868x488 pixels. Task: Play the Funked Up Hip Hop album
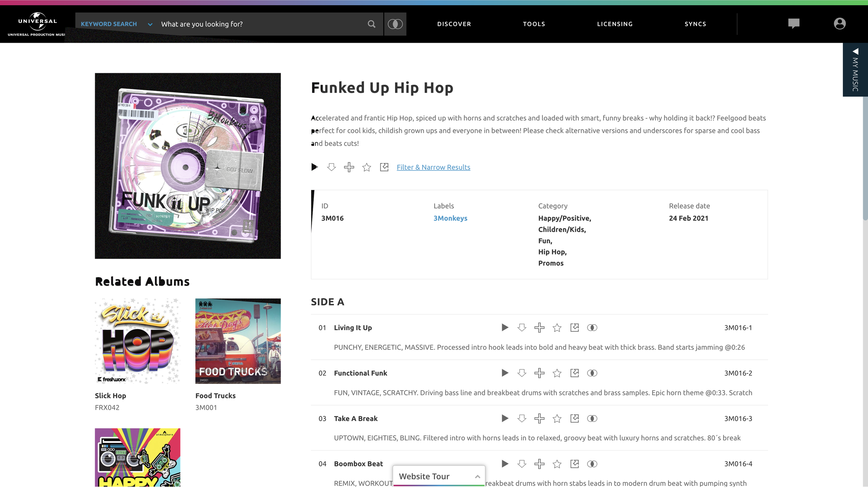tap(315, 167)
